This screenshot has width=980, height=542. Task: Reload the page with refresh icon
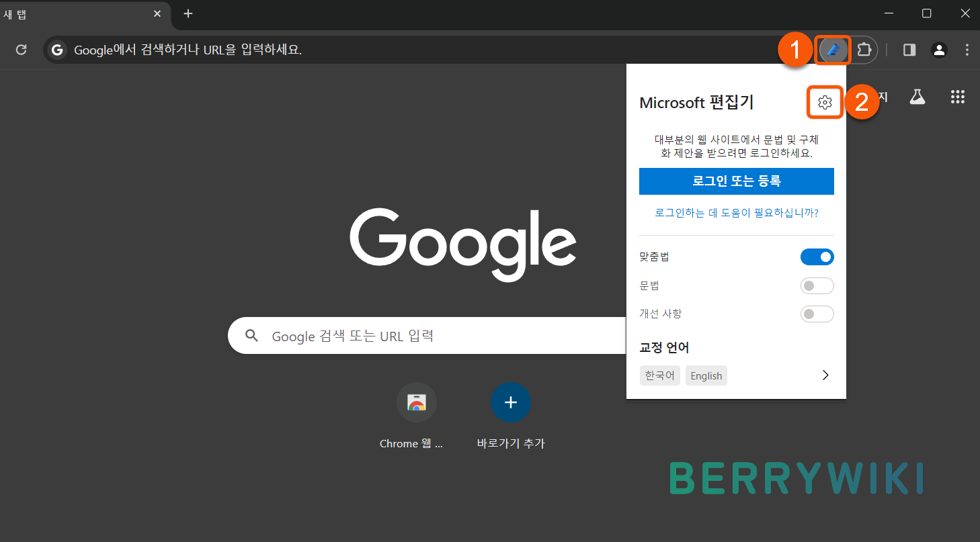[x=22, y=50]
